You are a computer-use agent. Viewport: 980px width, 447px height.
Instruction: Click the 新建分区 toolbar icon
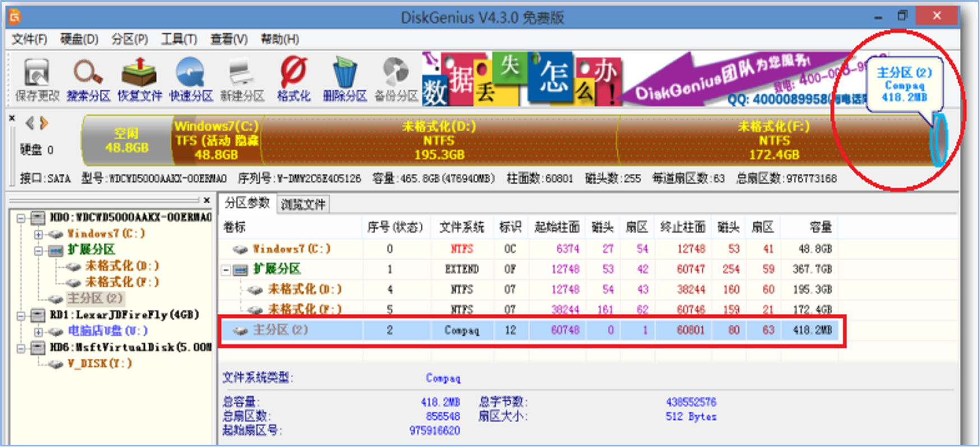point(242,79)
